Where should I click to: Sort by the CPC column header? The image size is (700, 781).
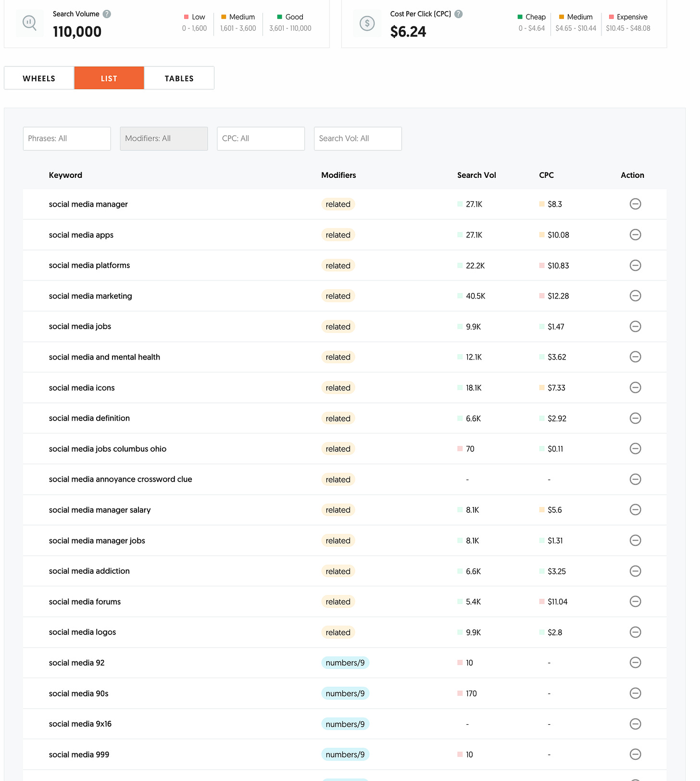546,175
